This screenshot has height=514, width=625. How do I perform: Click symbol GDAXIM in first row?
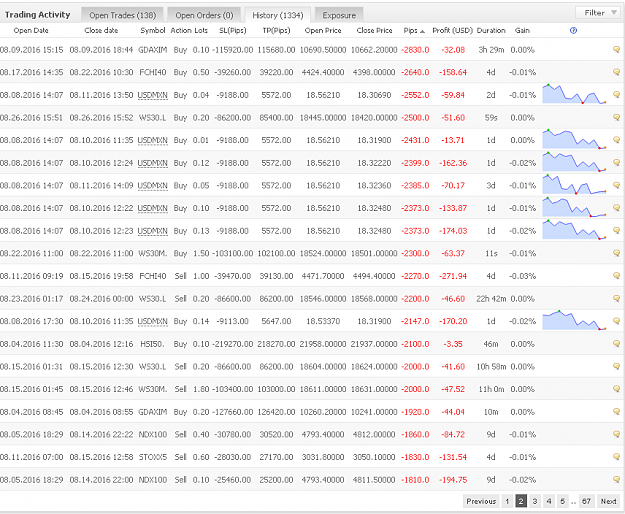point(153,50)
